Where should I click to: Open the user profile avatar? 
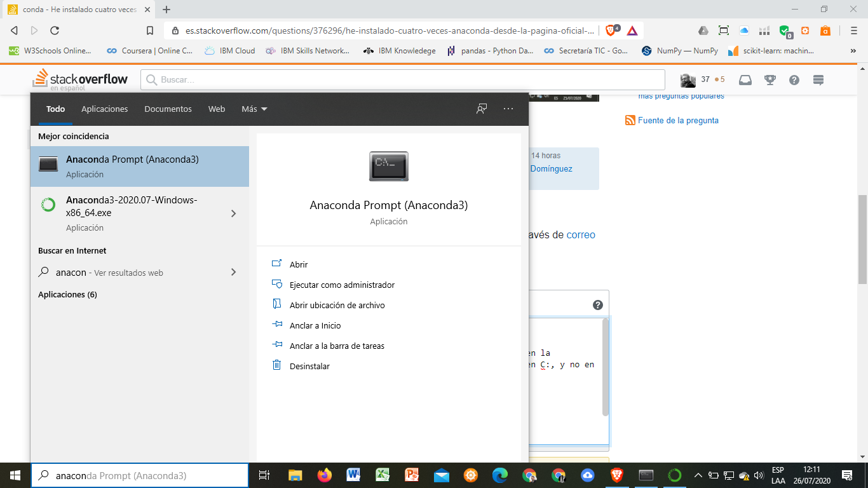[688, 80]
